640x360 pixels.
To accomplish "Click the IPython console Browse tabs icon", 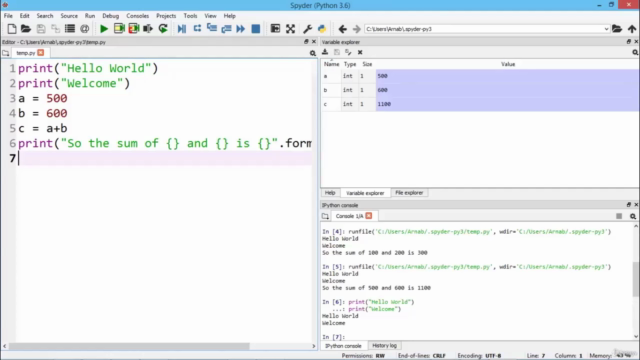I will [x=325, y=216].
